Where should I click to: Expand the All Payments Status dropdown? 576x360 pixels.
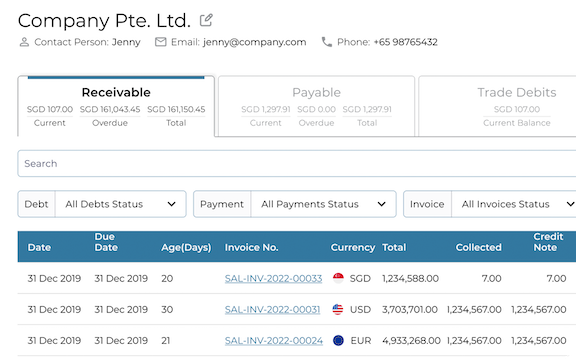[x=323, y=204]
